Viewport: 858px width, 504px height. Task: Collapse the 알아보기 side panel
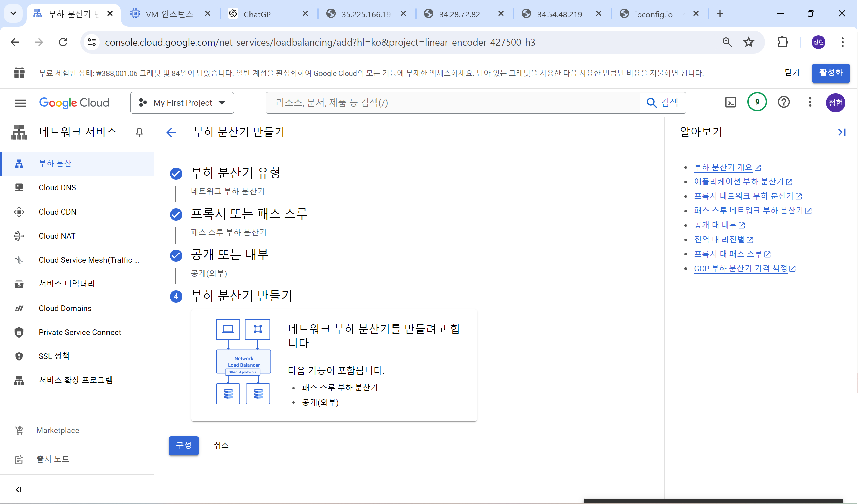[842, 132]
